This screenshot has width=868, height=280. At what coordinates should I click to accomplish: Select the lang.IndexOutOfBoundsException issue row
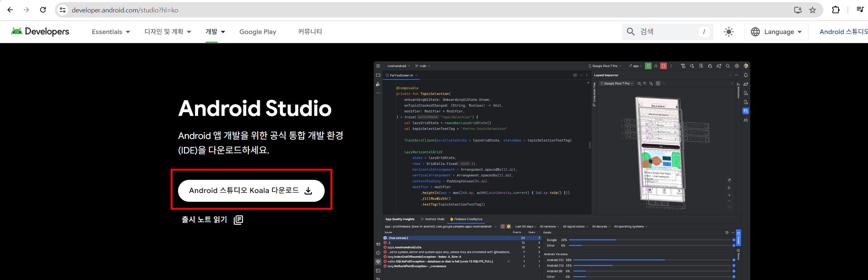(462, 257)
